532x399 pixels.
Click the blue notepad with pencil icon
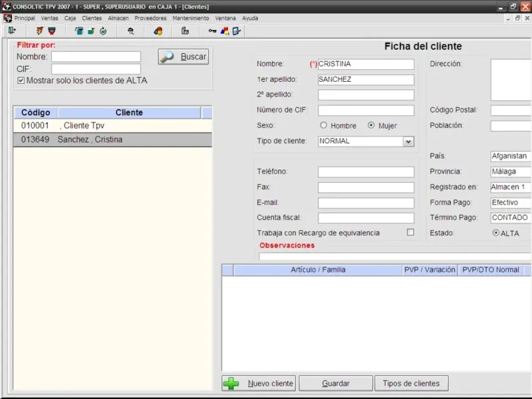pos(237,31)
